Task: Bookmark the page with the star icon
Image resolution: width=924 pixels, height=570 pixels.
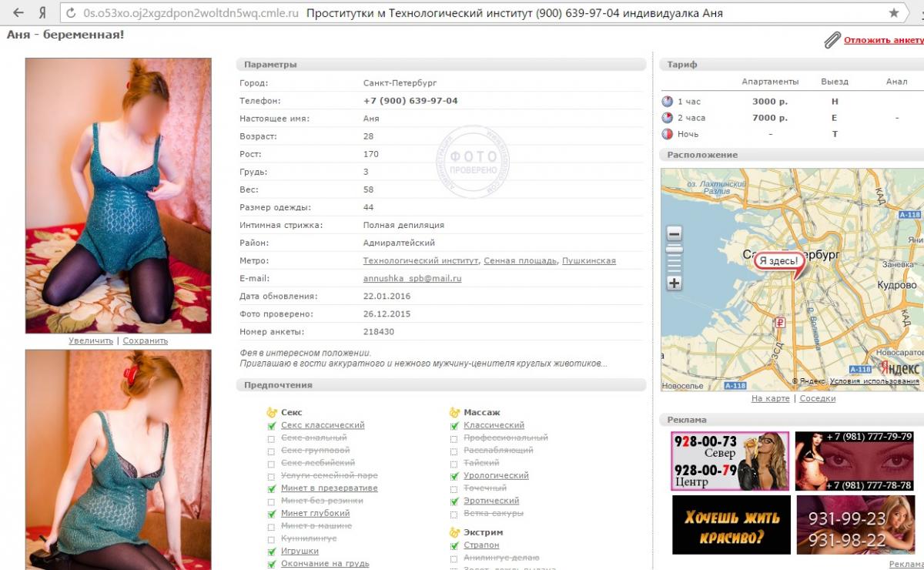Action: pos(894,13)
